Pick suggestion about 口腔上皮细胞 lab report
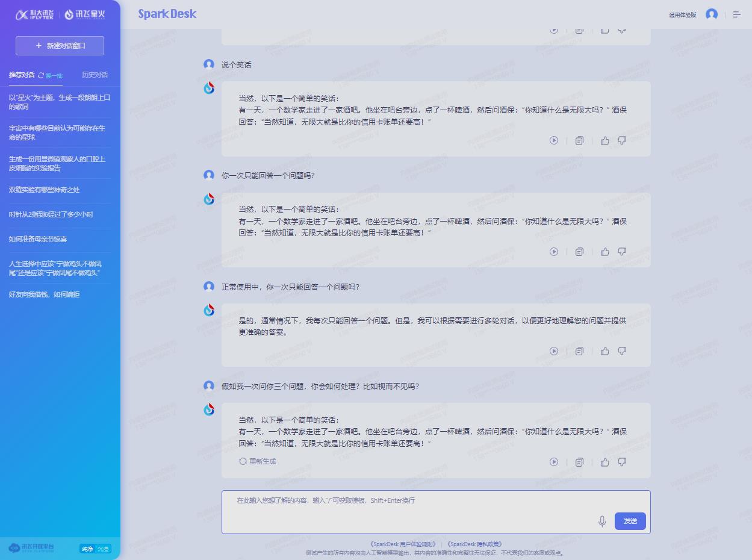752x560 pixels. tap(60, 163)
